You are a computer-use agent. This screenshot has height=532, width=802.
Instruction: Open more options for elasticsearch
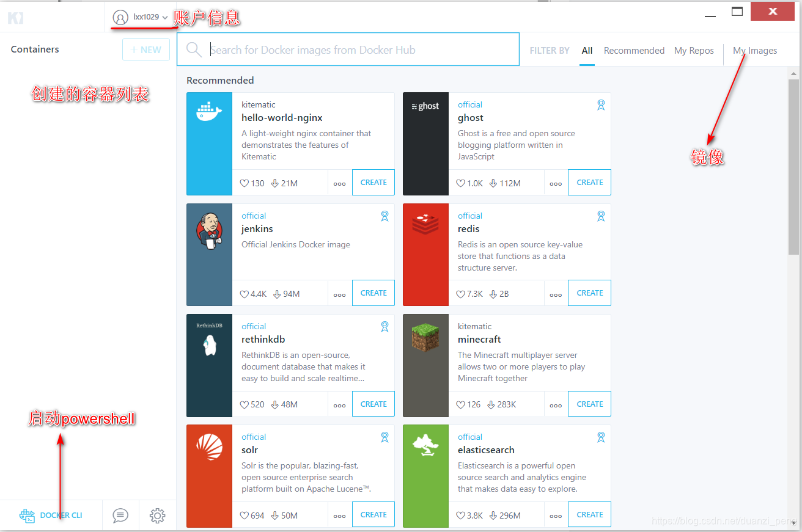[556, 516]
